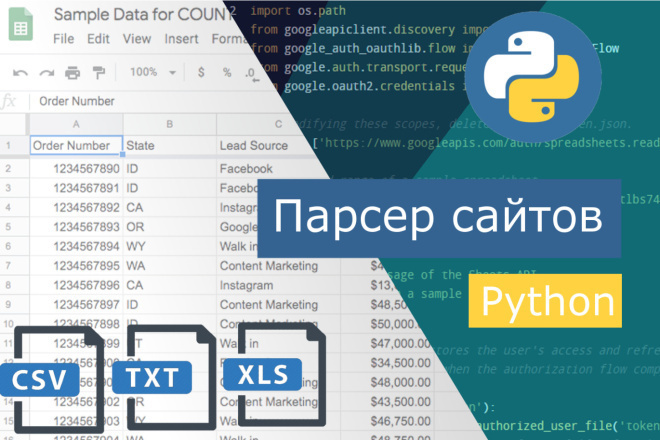
Task: Click the yellow Python label
Action: pos(545,301)
